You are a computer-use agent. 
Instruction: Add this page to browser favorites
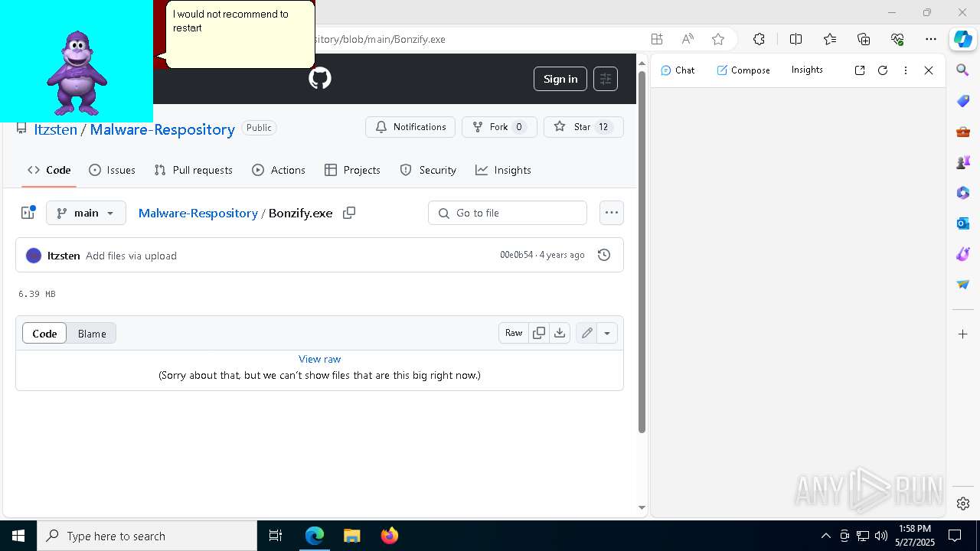(x=718, y=39)
